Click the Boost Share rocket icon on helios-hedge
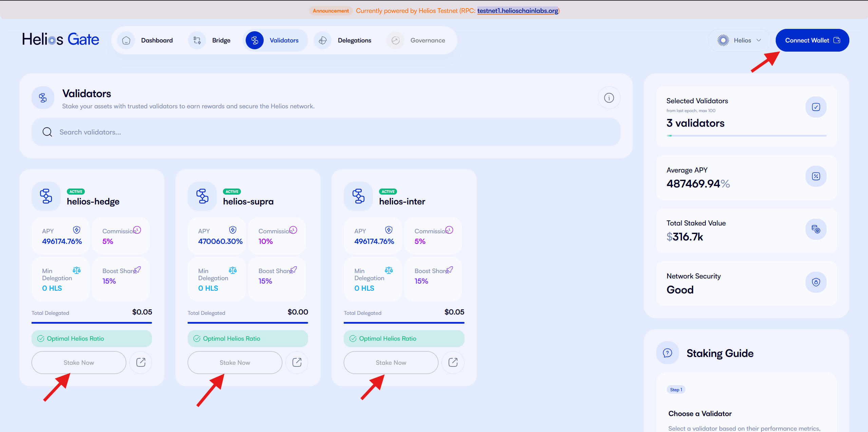 (137, 270)
